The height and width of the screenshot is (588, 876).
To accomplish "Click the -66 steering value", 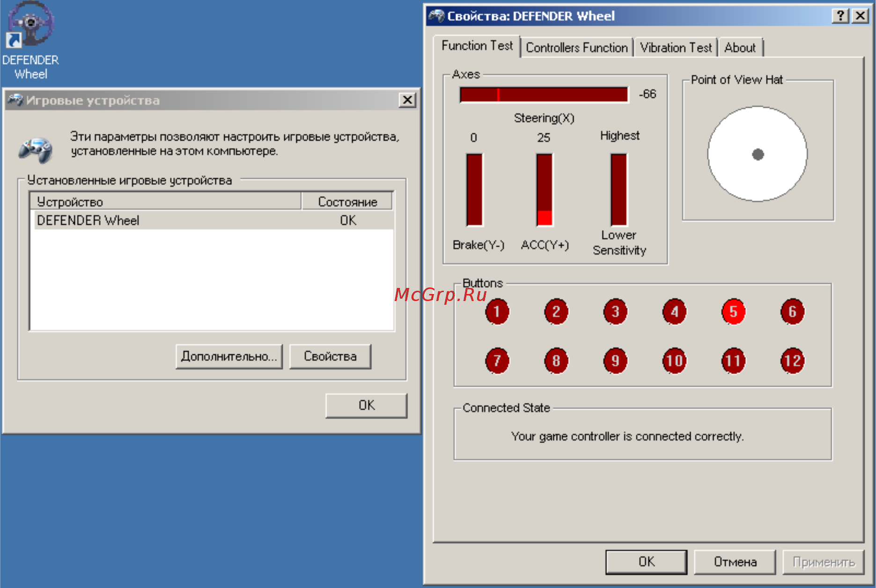I will tap(648, 94).
